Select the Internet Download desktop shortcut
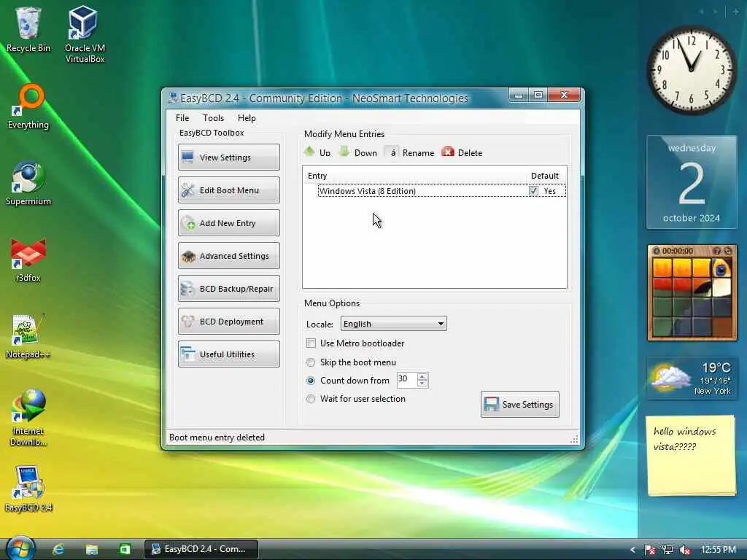747x560 pixels. 28,418
